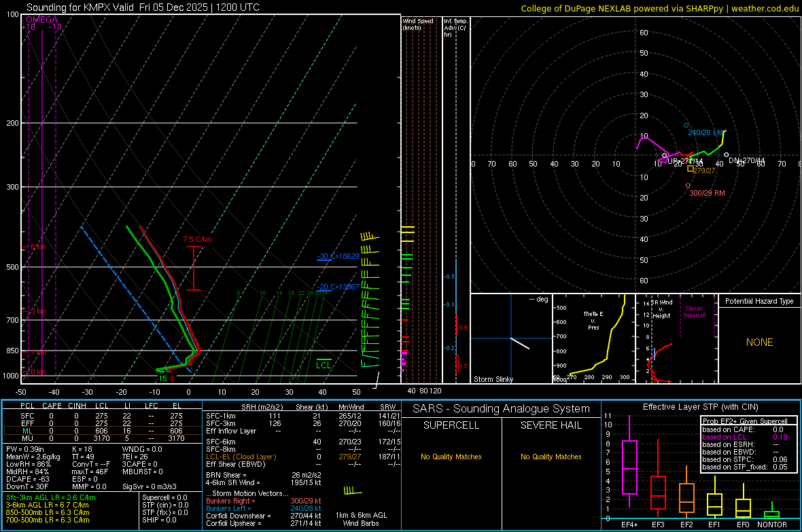The width and height of the screenshot is (802, 532).
Task: Click the Potential Hazard Type header
Action: [x=759, y=301]
